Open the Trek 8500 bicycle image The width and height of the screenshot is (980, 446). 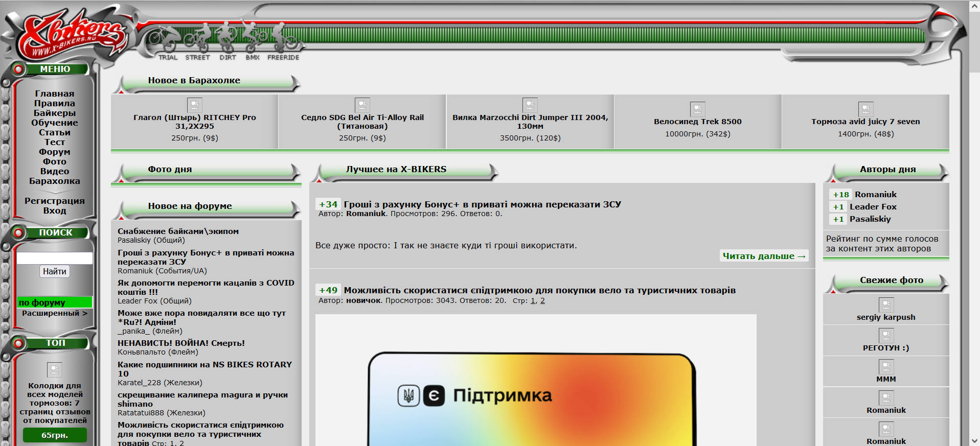(698, 109)
